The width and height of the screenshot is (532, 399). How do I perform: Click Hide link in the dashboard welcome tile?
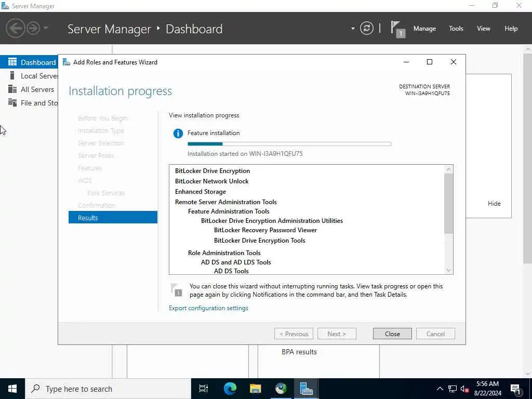pos(494,203)
